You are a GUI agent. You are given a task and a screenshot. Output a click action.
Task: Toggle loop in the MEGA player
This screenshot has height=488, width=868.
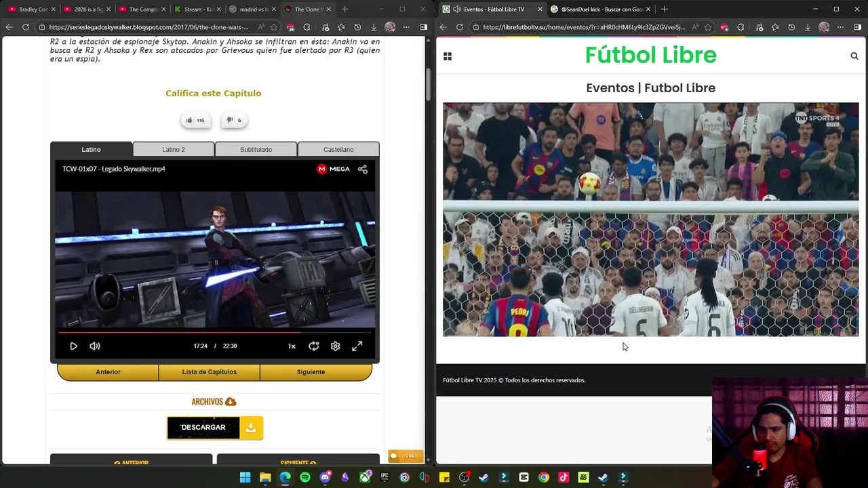[313, 346]
